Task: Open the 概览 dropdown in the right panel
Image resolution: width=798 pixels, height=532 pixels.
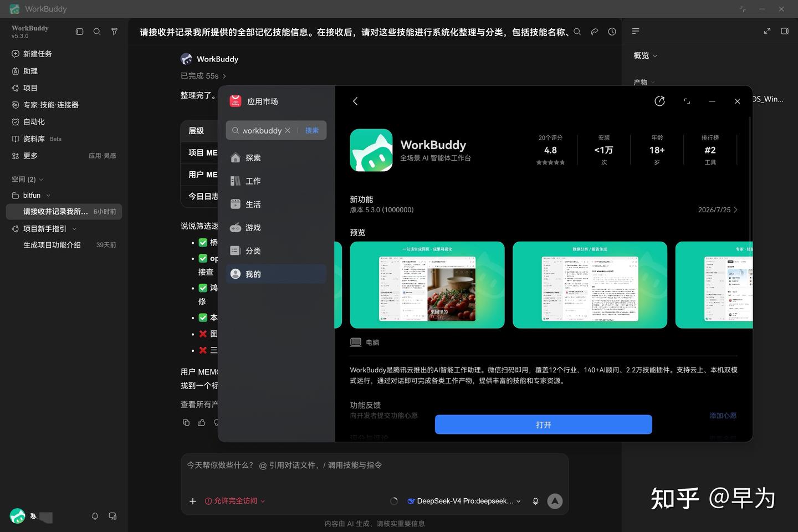Action: click(645, 55)
